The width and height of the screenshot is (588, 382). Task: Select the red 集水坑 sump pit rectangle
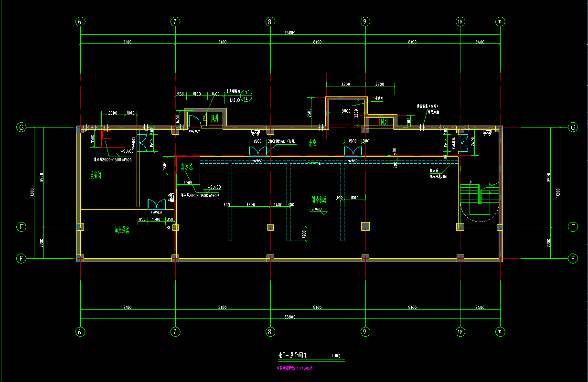click(x=187, y=165)
